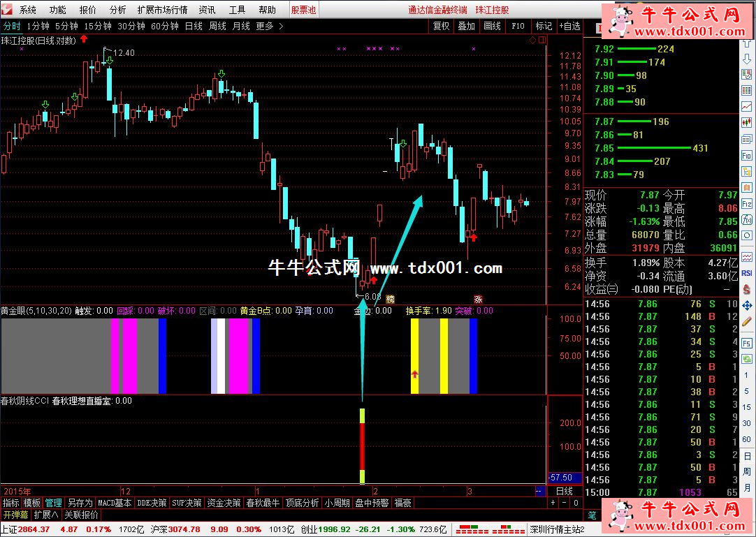This screenshot has height=537, width=756.
Task: Click 叠加 overlay button
Action: tap(466, 26)
